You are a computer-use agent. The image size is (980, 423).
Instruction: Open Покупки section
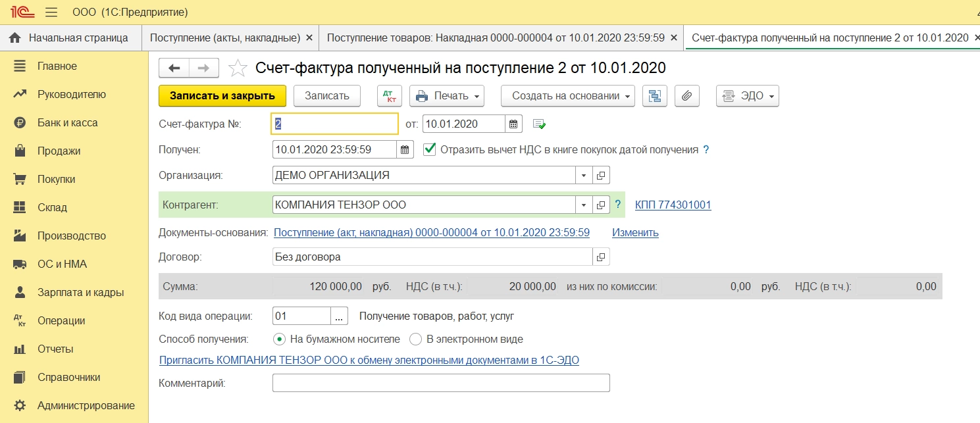pyautogui.click(x=56, y=179)
